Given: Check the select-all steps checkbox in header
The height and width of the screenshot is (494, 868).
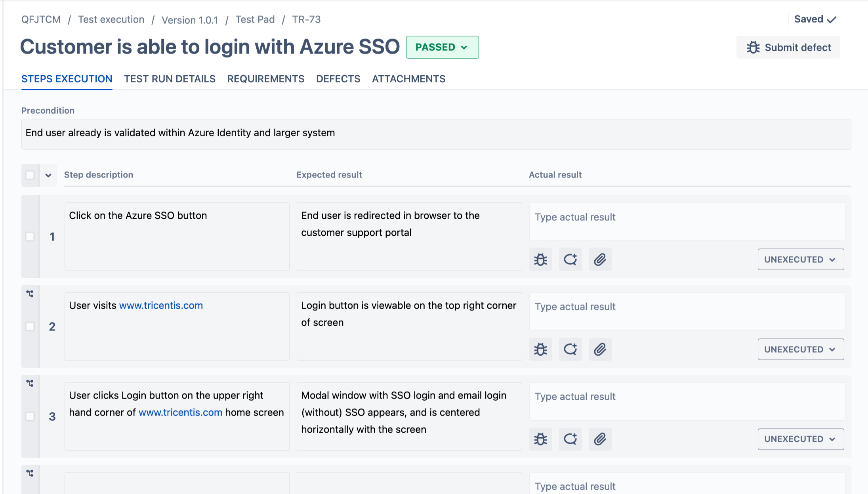Looking at the screenshot, I should click(30, 175).
